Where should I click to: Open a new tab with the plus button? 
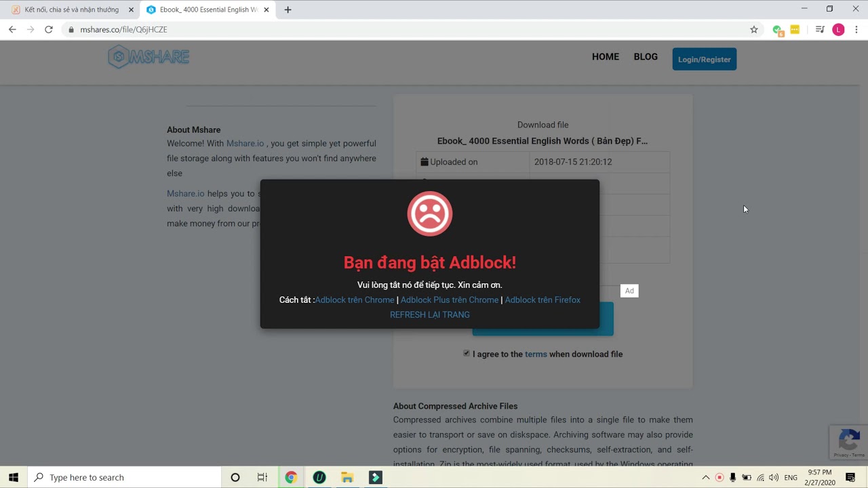point(288,9)
